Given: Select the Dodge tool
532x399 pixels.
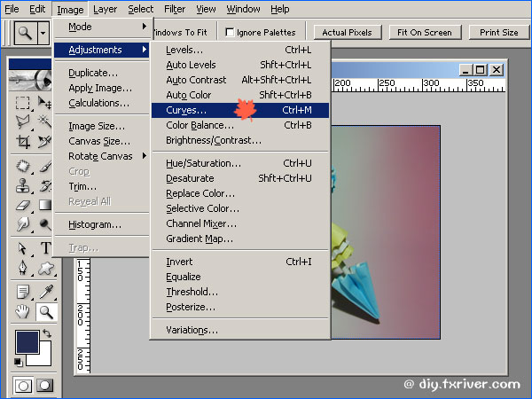Looking at the screenshot, I should coord(44,224).
